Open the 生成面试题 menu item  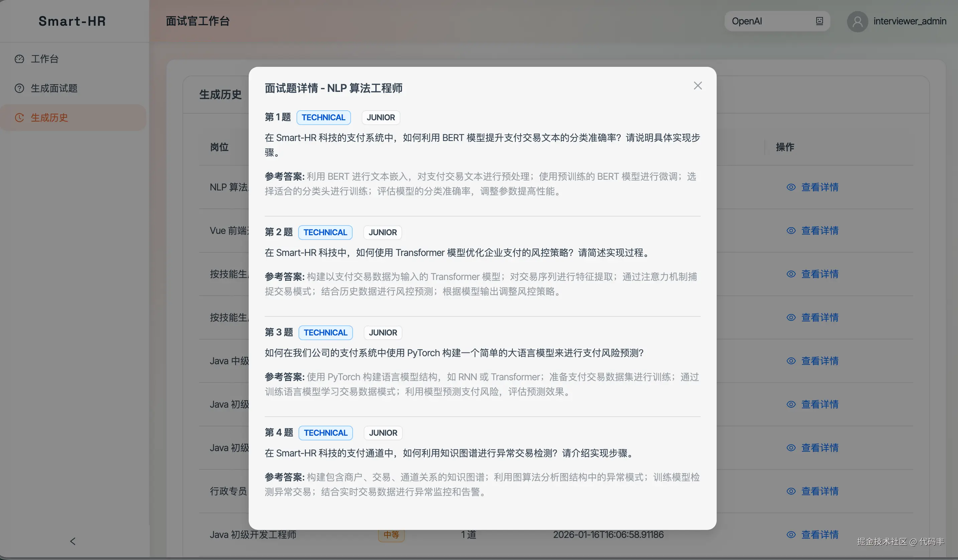tap(54, 88)
